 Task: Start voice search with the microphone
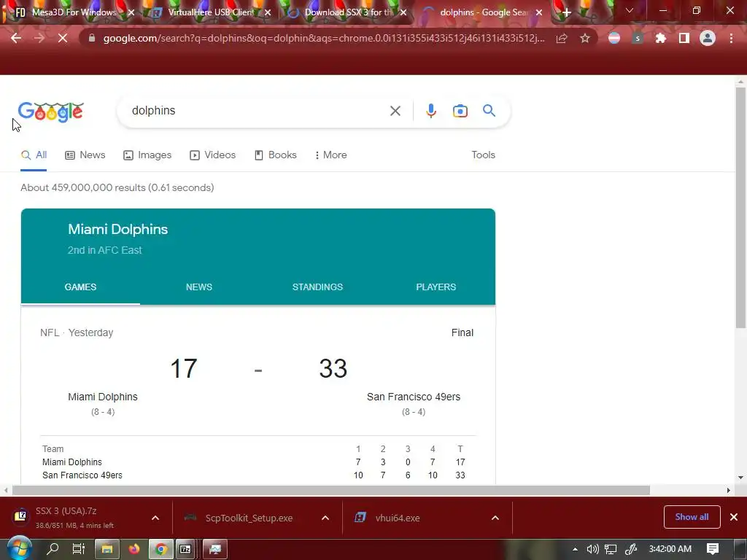[431, 111]
